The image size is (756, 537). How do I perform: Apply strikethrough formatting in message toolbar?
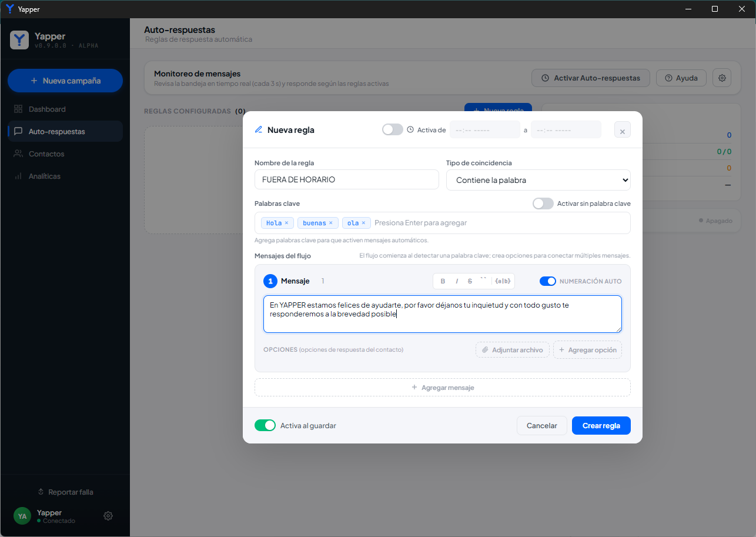(470, 281)
